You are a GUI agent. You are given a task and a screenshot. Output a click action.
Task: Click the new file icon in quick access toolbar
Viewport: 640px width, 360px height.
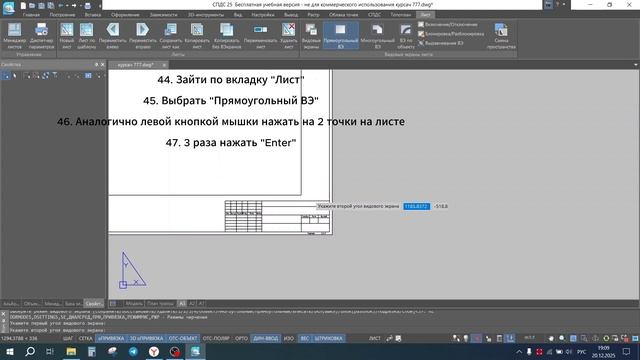click(x=23, y=6)
